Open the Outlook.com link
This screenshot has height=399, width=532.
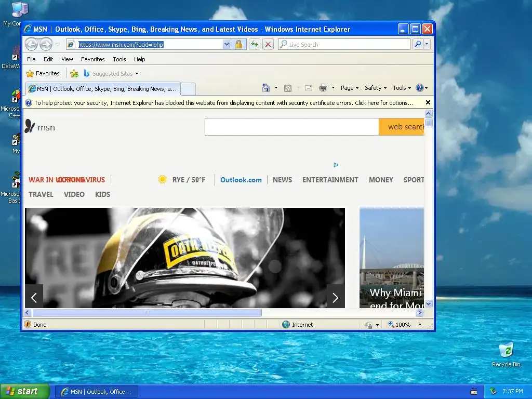click(x=241, y=180)
